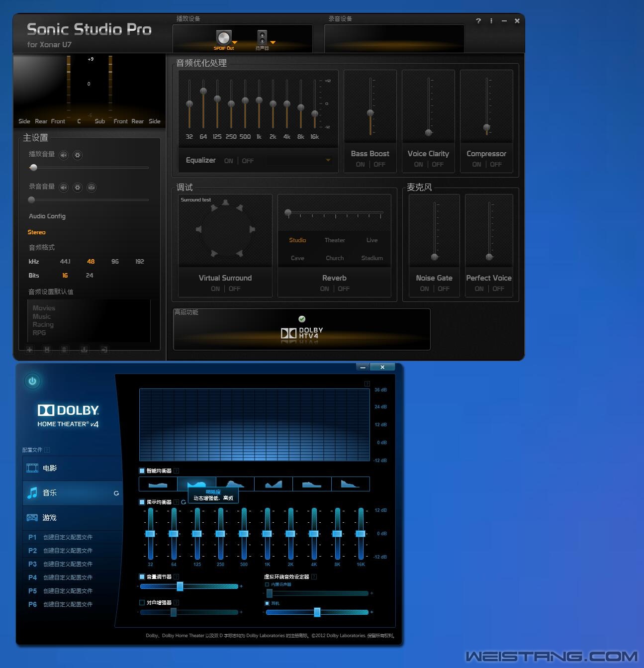Enable the 对白增强器 checkbox

(x=142, y=602)
